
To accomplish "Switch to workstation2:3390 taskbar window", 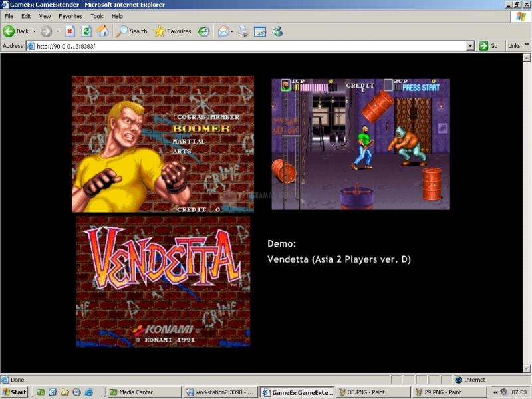I will click(x=221, y=392).
